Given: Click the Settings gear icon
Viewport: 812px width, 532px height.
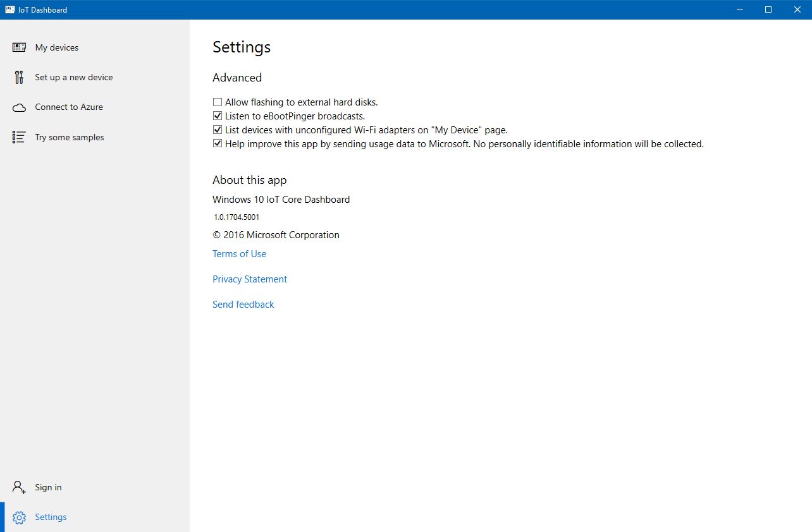Looking at the screenshot, I should 19,517.
